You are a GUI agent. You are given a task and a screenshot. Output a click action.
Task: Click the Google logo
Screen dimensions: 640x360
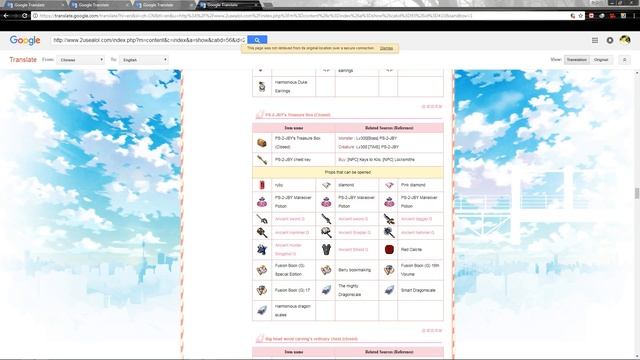[x=25, y=40]
